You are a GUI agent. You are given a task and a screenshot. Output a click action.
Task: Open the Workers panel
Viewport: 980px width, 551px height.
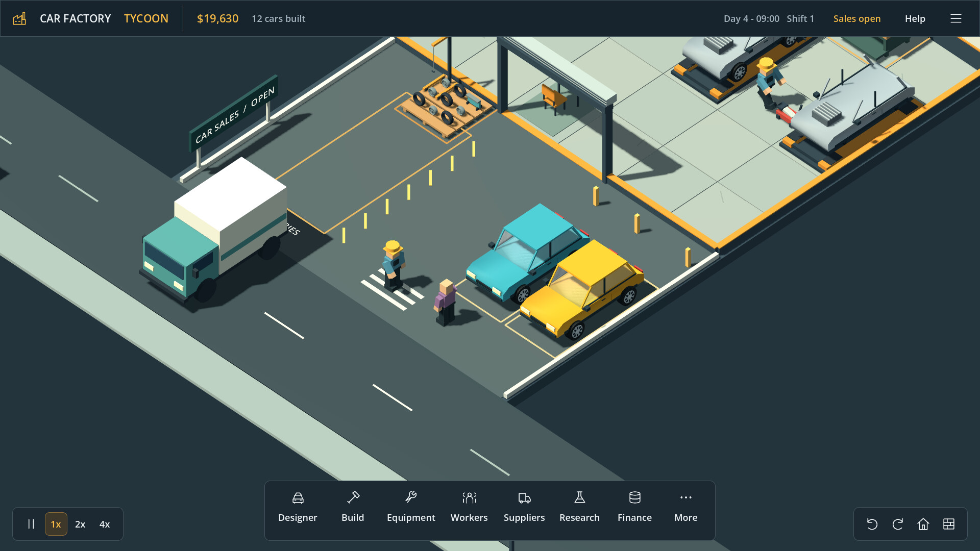469,508
